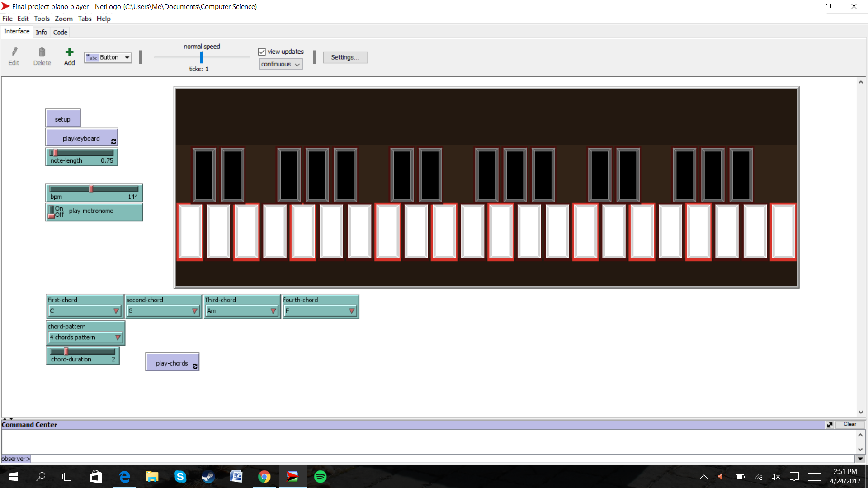The height and width of the screenshot is (488, 868).
Task: Click the green Add plus icon
Action: pos(69,52)
